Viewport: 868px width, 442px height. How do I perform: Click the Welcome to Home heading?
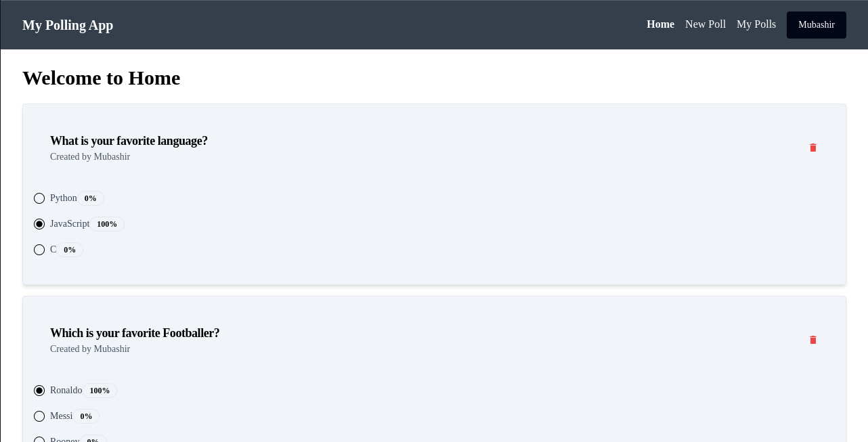[x=102, y=78]
